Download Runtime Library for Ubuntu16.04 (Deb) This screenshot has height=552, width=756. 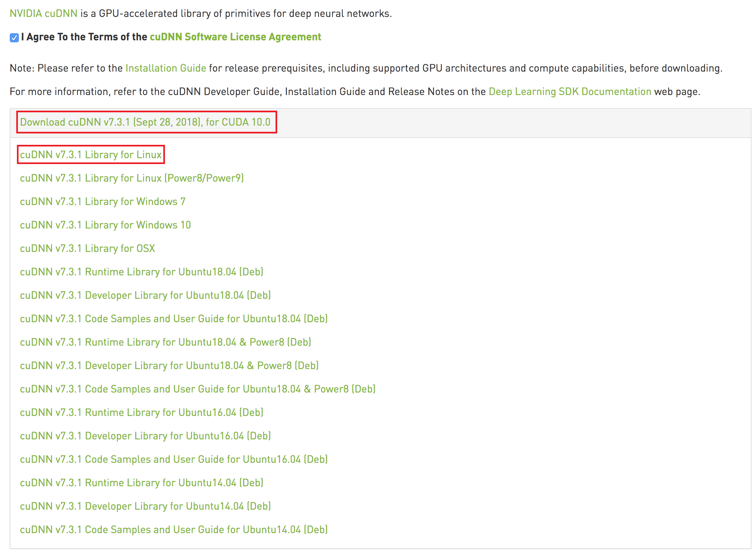point(142,412)
